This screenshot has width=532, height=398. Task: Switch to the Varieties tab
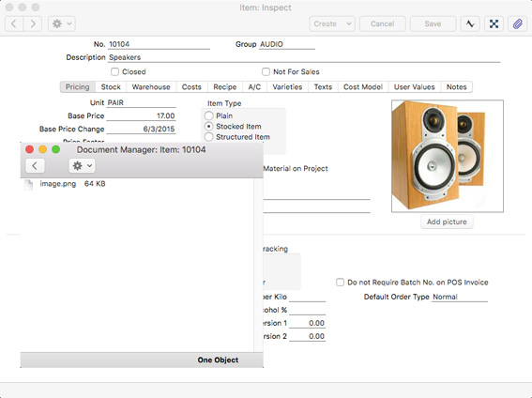click(x=287, y=87)
